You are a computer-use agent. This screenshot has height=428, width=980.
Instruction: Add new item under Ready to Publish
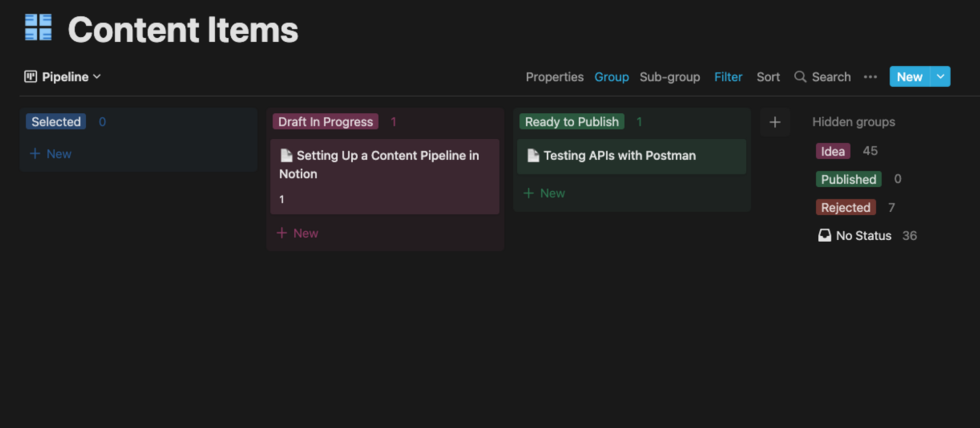pos(544,193)
